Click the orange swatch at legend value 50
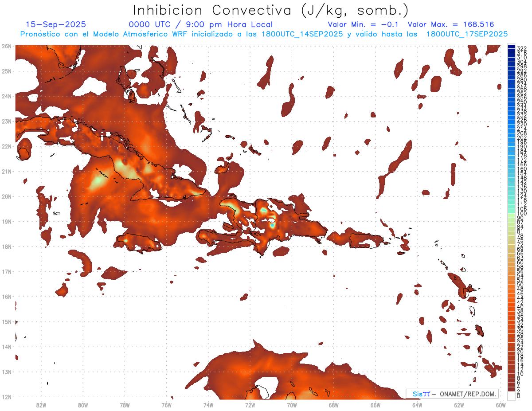Image resolution: width=532 pixels, height=411 pixels. 511,285
